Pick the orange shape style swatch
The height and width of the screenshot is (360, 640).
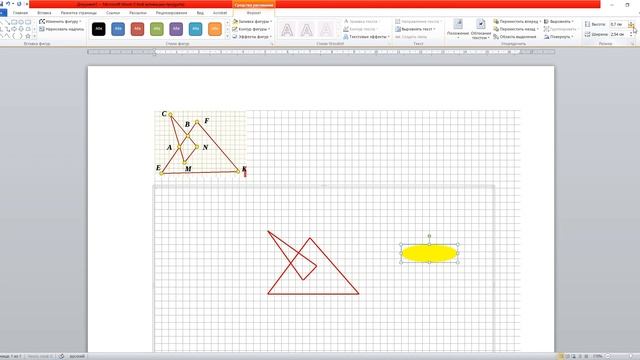[x=215, y=29]
